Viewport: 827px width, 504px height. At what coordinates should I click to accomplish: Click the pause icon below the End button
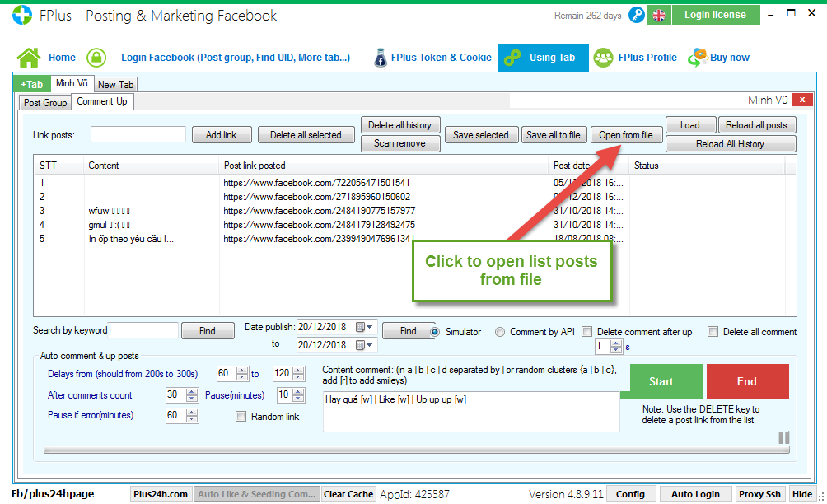784,437
